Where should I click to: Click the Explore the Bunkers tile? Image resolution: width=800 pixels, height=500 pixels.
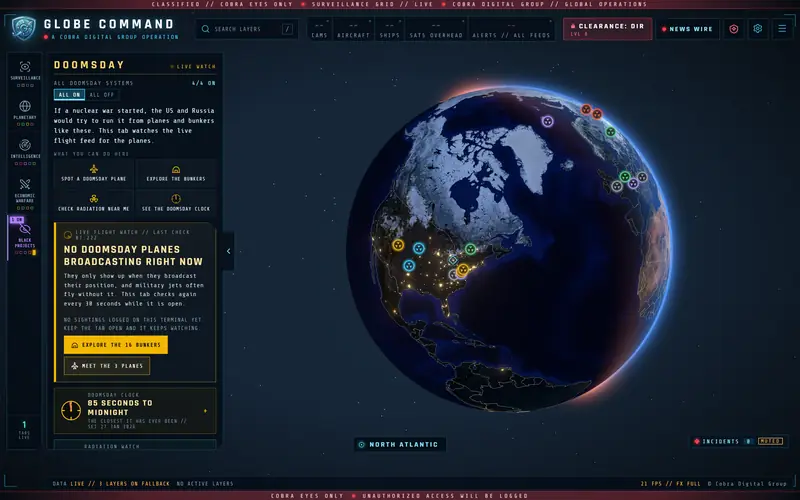click(x=176, y=173)
